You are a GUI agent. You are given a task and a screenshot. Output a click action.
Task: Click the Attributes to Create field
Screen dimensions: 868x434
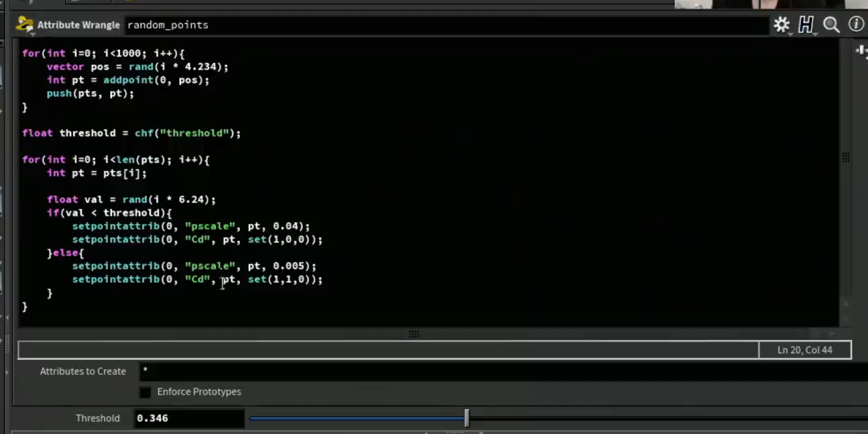503,371
